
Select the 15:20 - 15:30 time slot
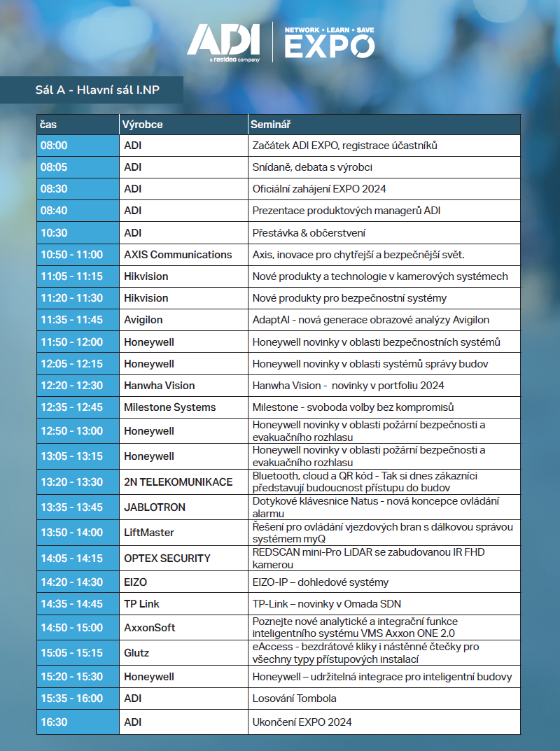coord(78,677)
